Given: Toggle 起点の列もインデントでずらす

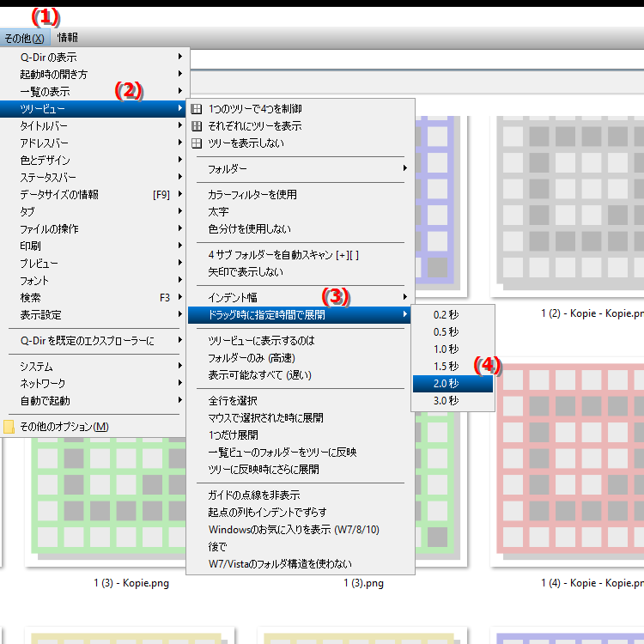Looking at the screenshot, I should click(301, 513).
